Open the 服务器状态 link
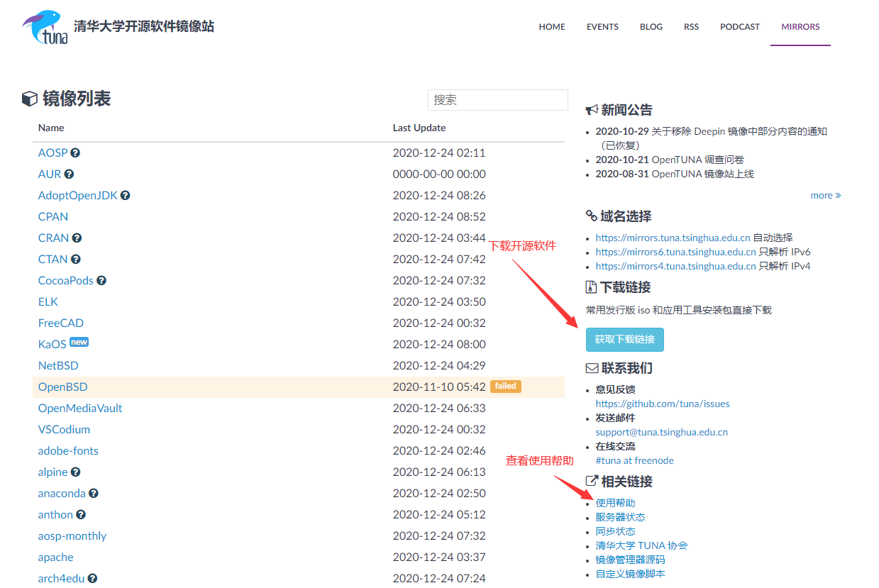 (621, 517)
